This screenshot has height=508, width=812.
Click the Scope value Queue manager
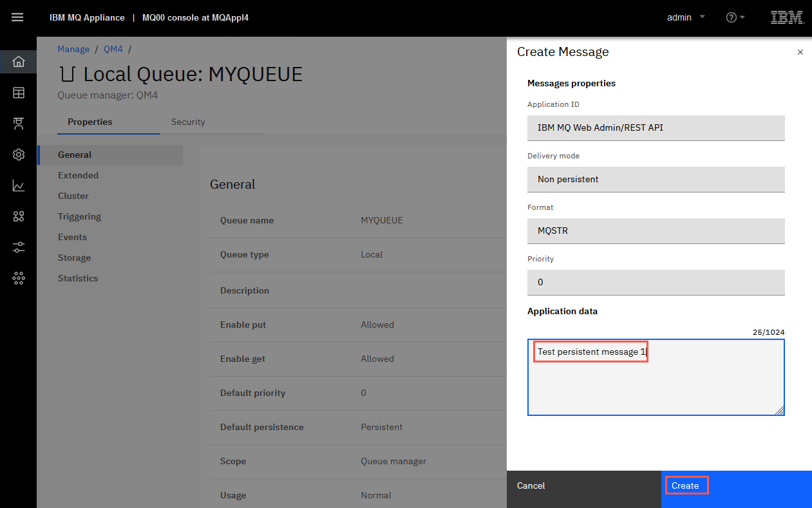[x=393, y=461]
